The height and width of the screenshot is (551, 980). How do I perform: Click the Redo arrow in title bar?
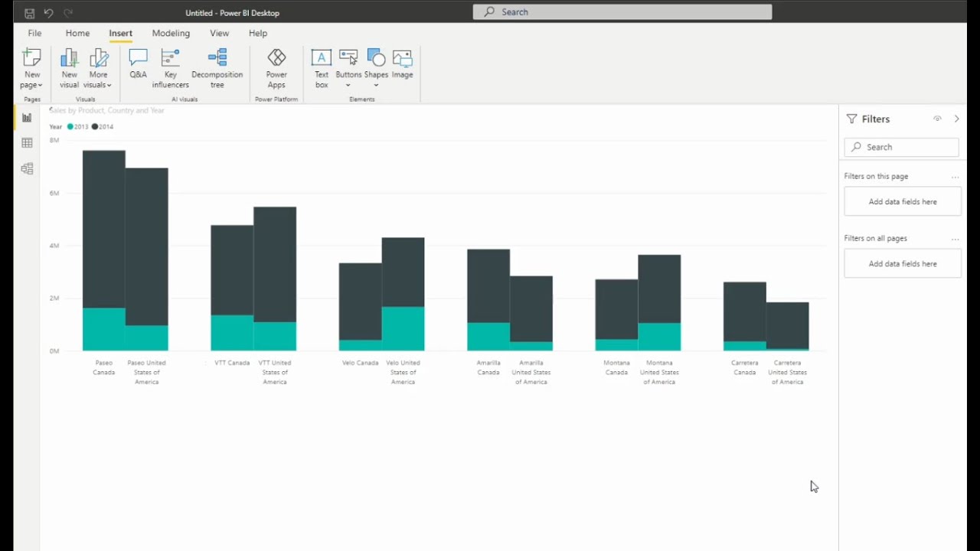click(68, 13)
